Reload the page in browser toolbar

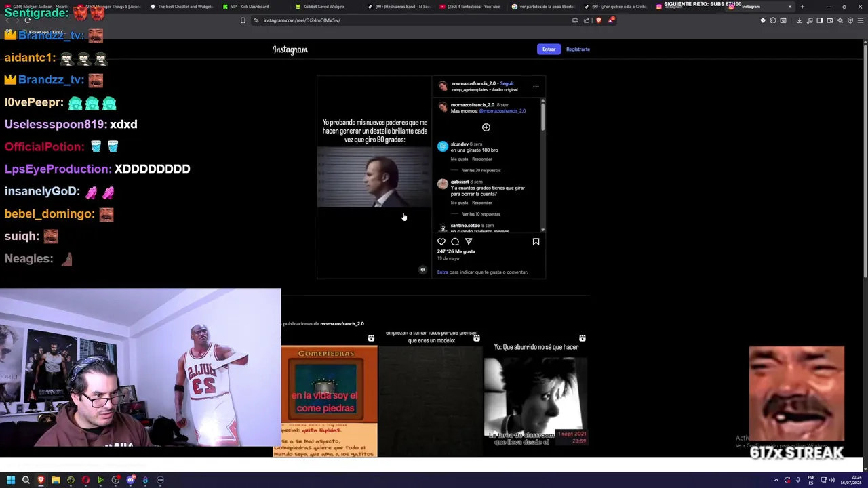click(27, 20)
